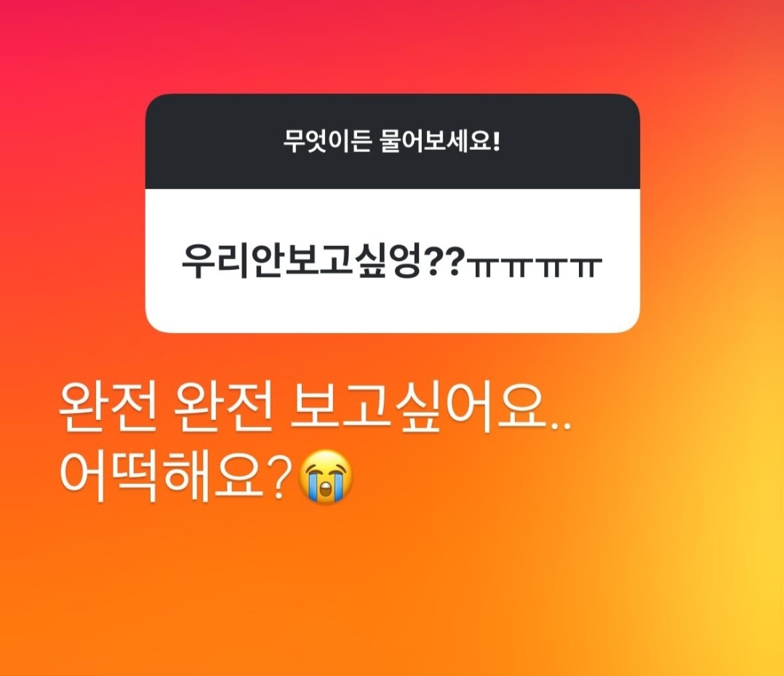This screenshot has width=784, height=676.
Task: Tap the word '무엇이든' in header
Action: 327,142
